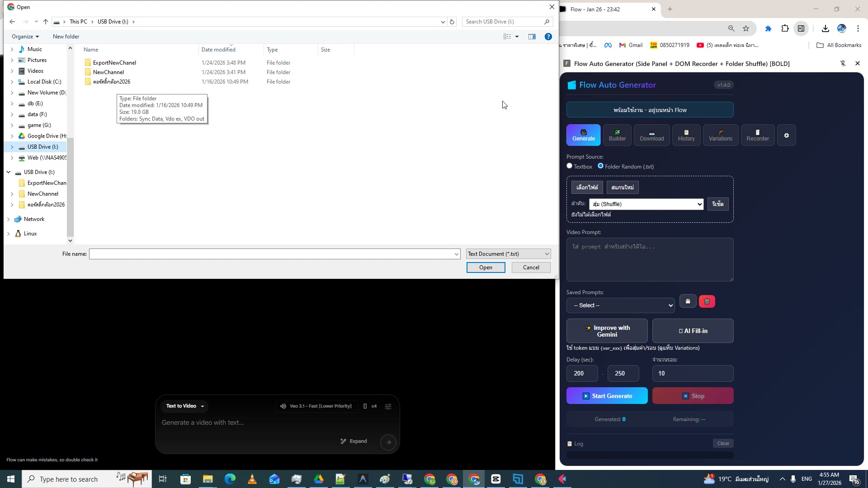This screenshot has height=488, width=868.
Task: Click the Improve with Gemini button
Action: click(607, 331)
